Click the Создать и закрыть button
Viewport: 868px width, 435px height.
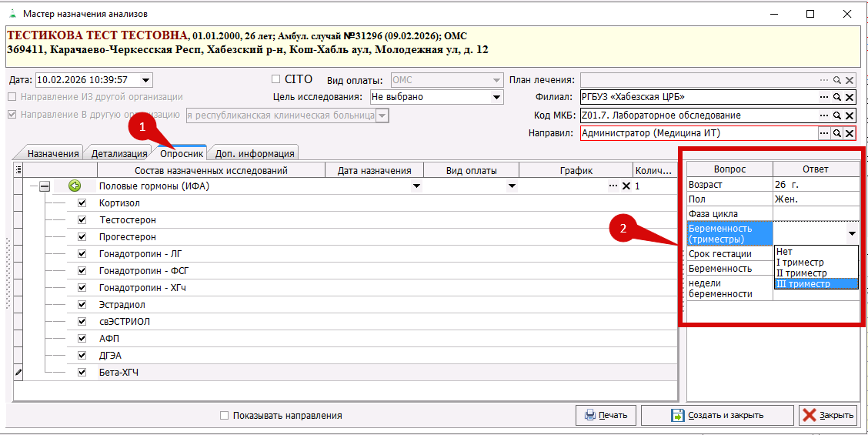click(716, 415)
